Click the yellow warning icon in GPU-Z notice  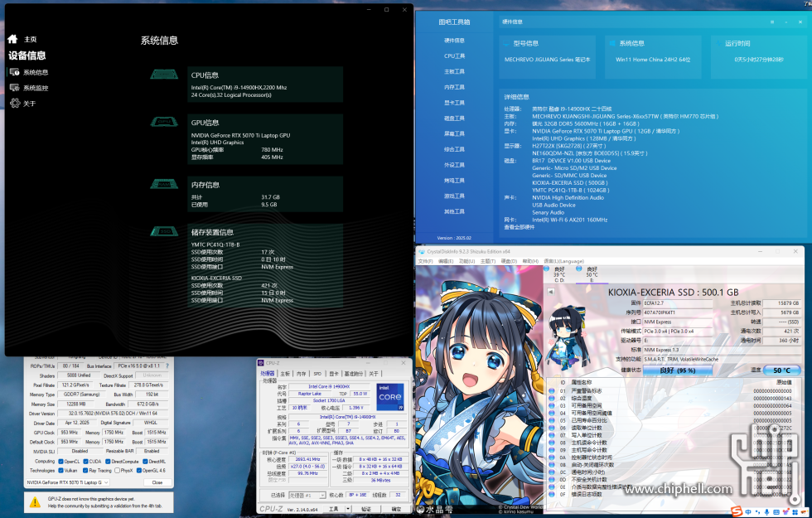click(x=35, y=502)
